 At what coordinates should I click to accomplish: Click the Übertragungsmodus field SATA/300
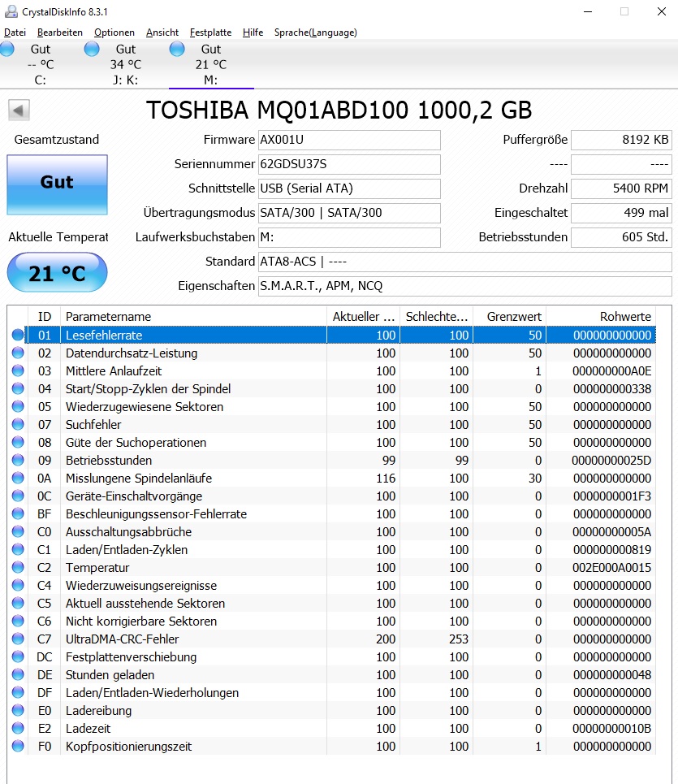pos(349,213)
